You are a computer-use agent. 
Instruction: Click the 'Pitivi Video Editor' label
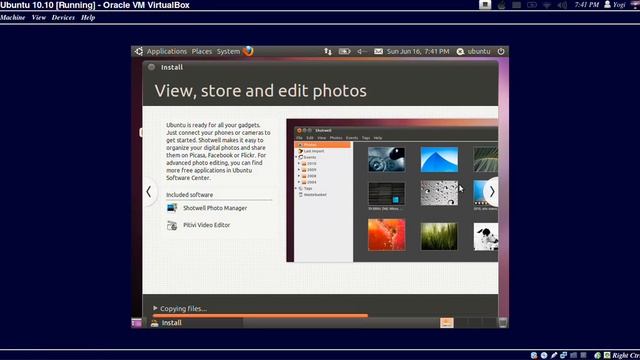click(207, 225)
